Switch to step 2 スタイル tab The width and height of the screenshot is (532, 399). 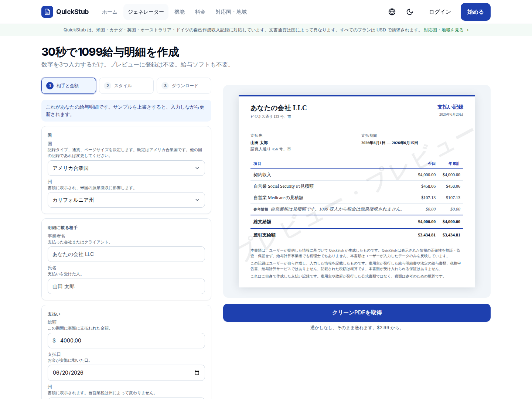pos(126,86)
